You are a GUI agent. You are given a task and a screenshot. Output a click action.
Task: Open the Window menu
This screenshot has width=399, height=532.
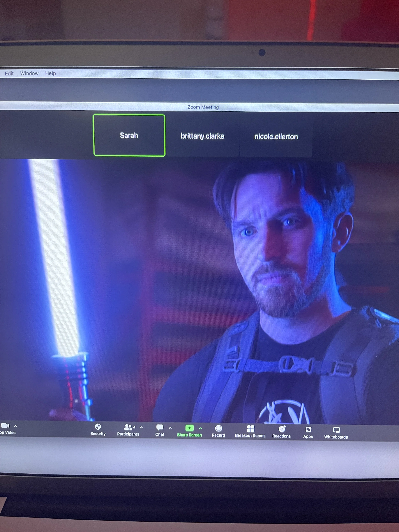(x=29, y=73)
